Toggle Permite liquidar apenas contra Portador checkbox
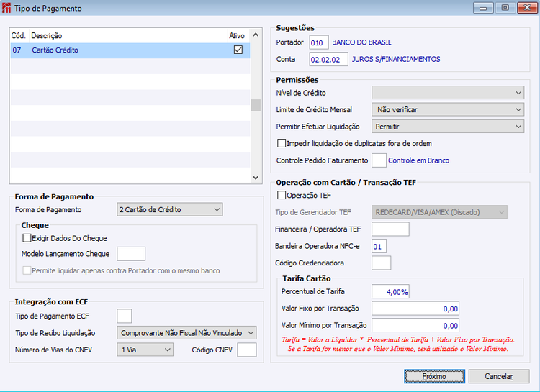 point(27,270)
